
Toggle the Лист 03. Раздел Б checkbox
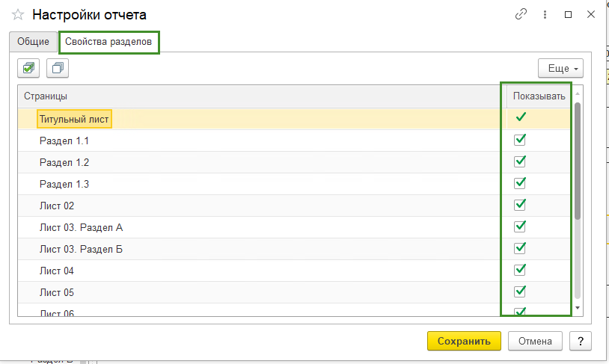[x=521, y=248]
